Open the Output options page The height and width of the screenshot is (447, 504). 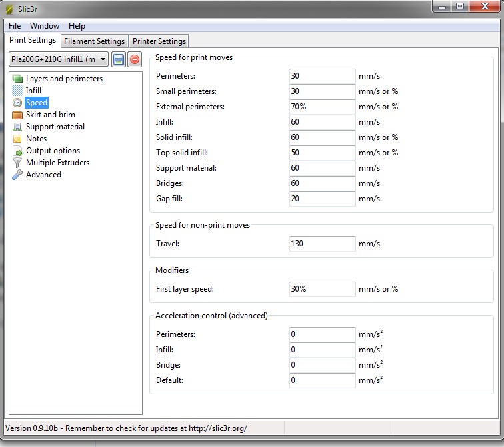(x=53, y=151)
